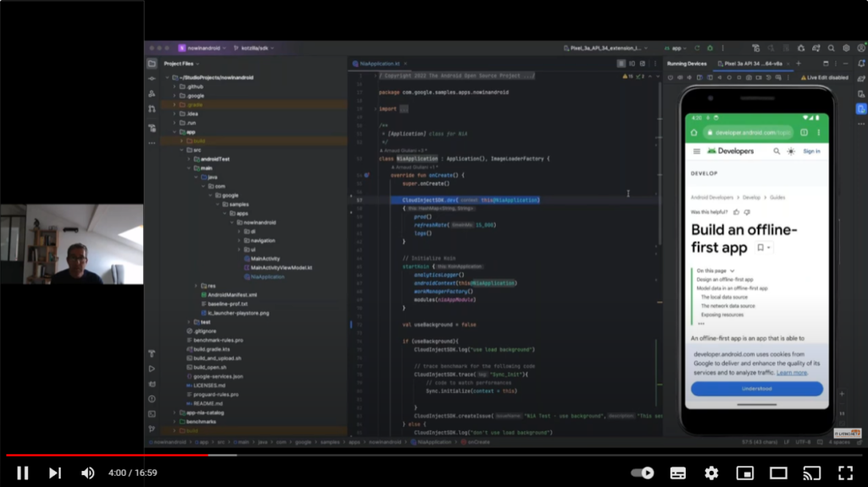Toggle subtitles/closed captions

coord(677,473)
